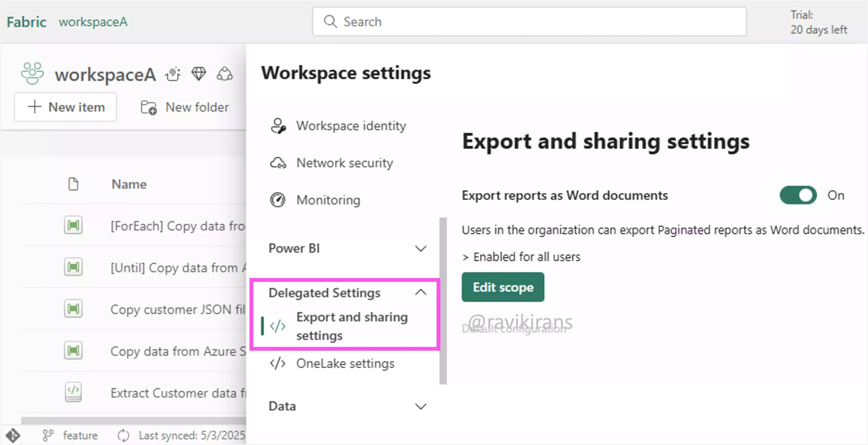Click the New folder button
The image size is (868, 445).
pyautogui.click(x=185, y=107)
